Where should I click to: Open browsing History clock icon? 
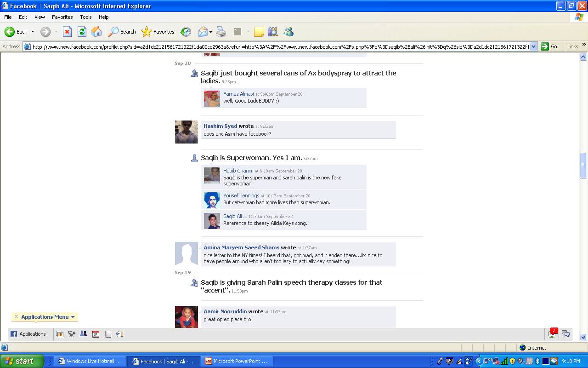[x=186, y=32]
